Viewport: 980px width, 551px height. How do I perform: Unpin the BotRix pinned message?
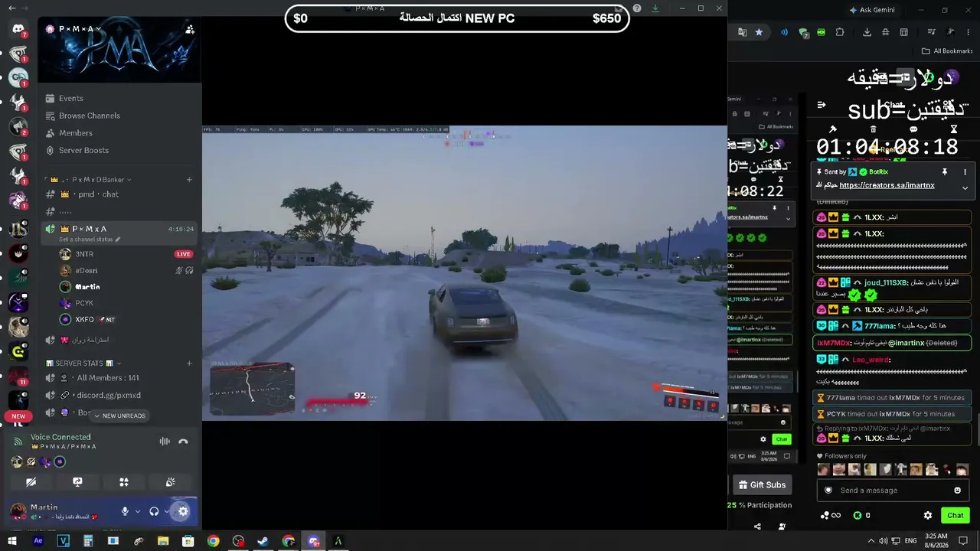click(x=945, y=172)
